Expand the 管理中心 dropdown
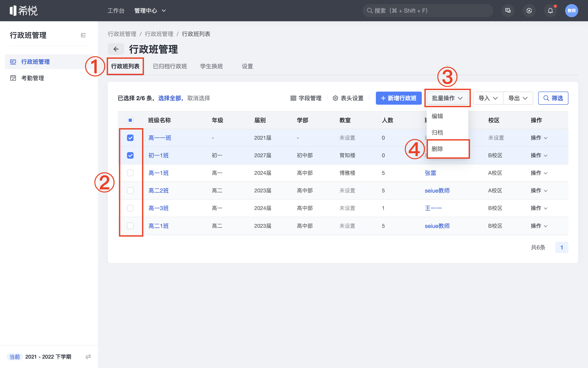 pyautogui.click(x=150, y=11)
